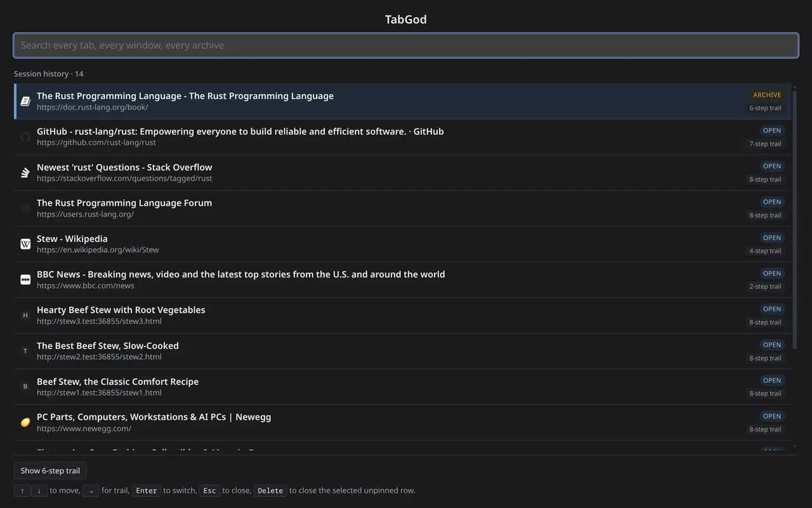Screen dimensions: 812x508
Task: Click the GitHub favicon on rust-lang row
Action: (25, 137)
